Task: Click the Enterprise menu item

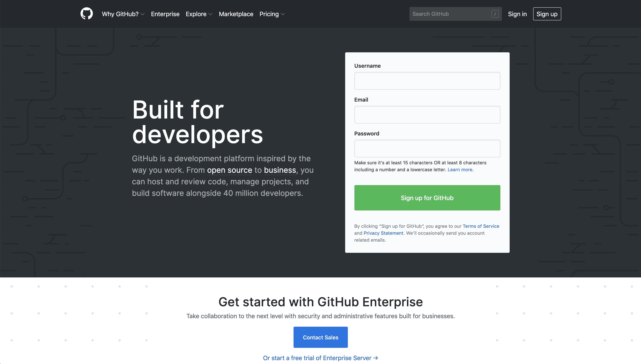Action: click(x=165, y=14)
